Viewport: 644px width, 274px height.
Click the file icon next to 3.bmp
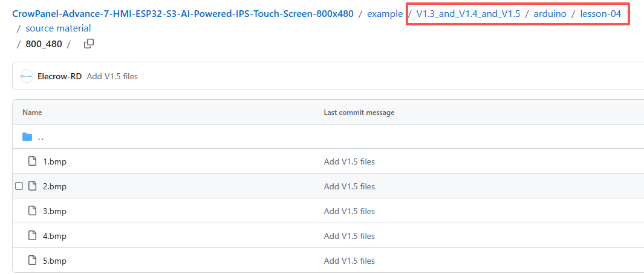click(x=32, y=210)
